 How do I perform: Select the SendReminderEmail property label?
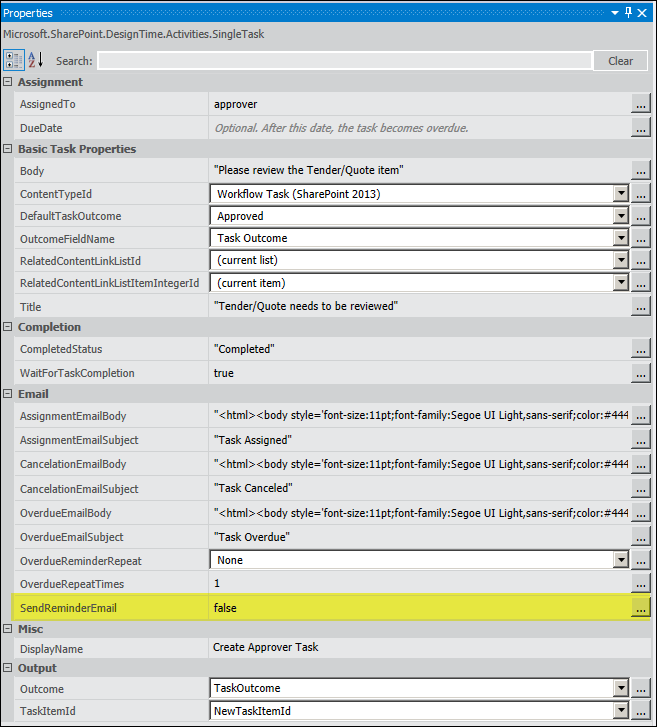pyautogui.click(x=68, y=608)
